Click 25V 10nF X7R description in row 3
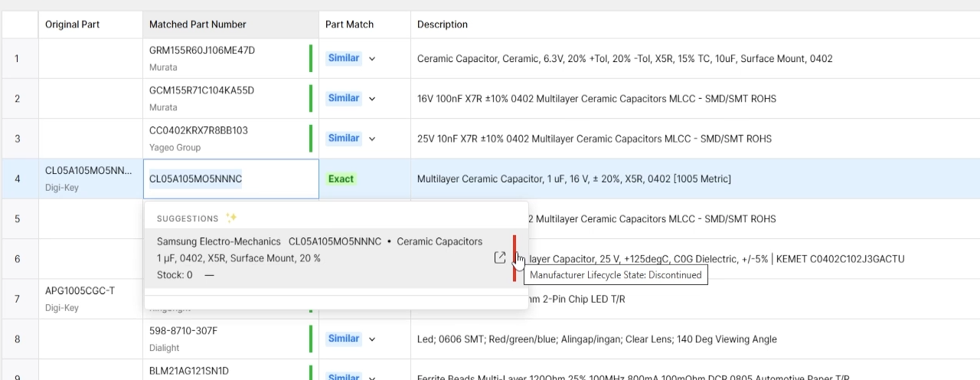 (594, 139)
